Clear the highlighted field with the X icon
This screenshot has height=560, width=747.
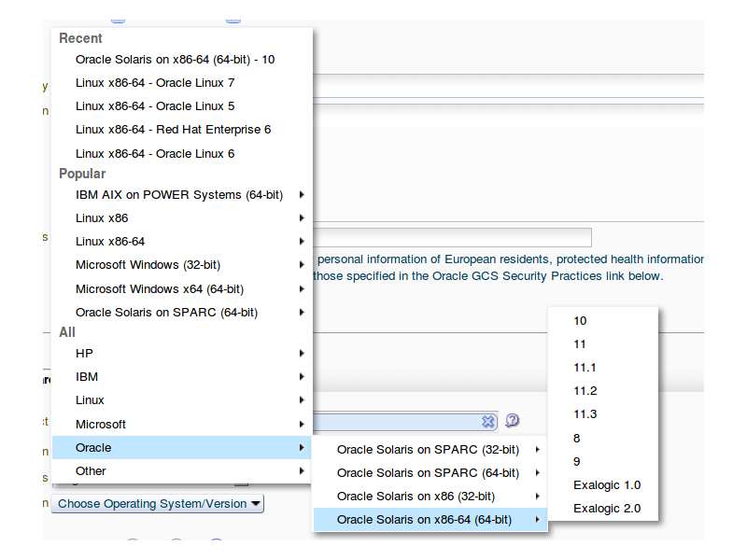point(487,422)
